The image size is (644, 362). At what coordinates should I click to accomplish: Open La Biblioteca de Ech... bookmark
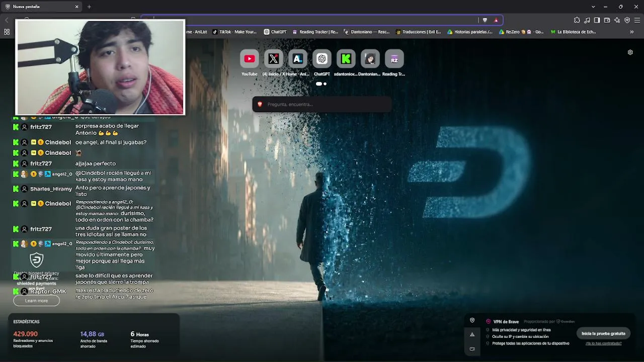[573, 32]
